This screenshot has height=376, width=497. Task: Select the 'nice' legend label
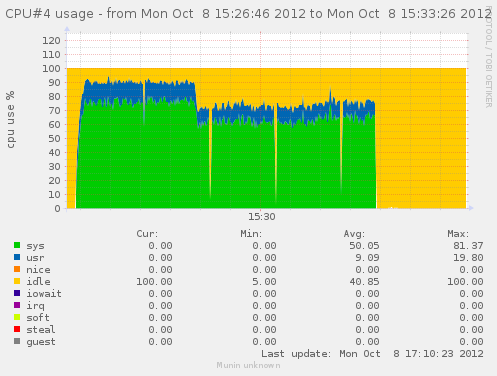pyautogui.click(x=38, y=270)
